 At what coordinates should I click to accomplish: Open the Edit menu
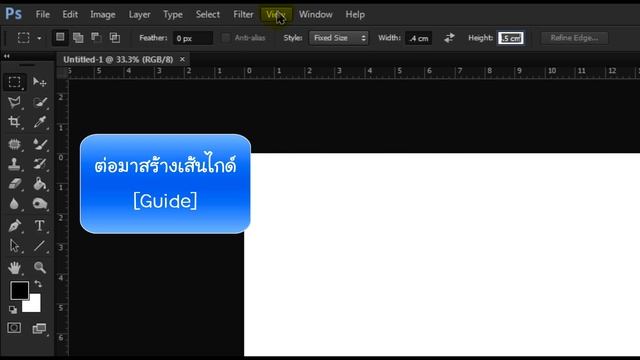click(70, 15)
